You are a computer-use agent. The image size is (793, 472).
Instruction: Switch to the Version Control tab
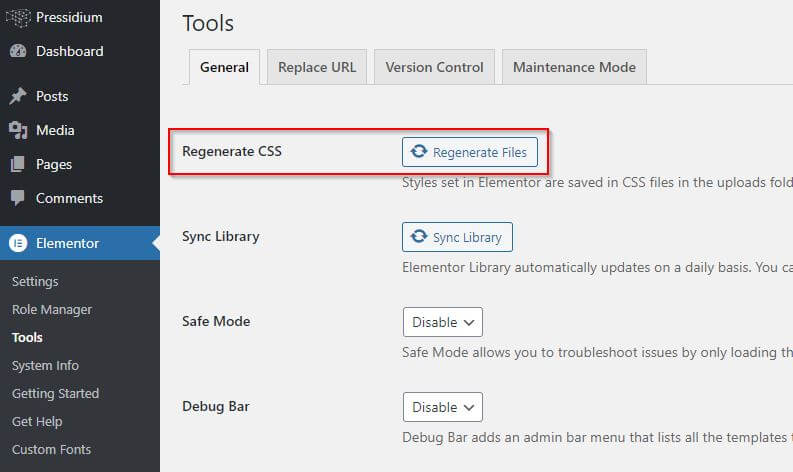coord(434,67)
